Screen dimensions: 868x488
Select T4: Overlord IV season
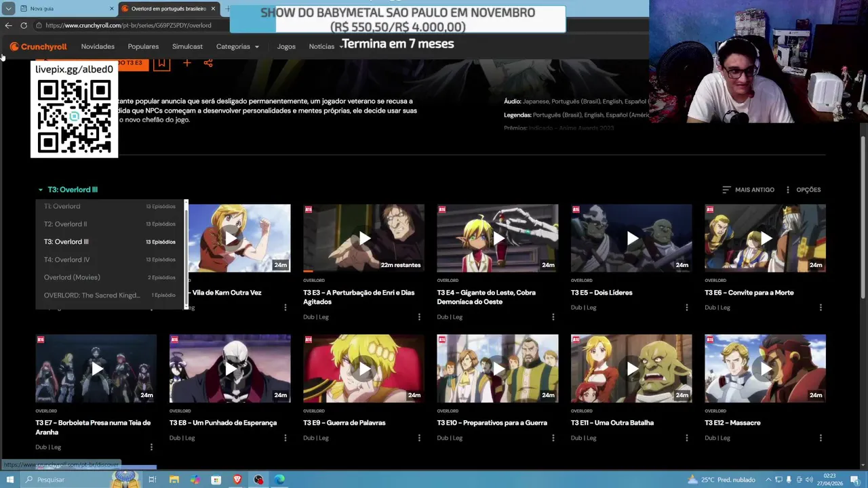click(110, 260)
